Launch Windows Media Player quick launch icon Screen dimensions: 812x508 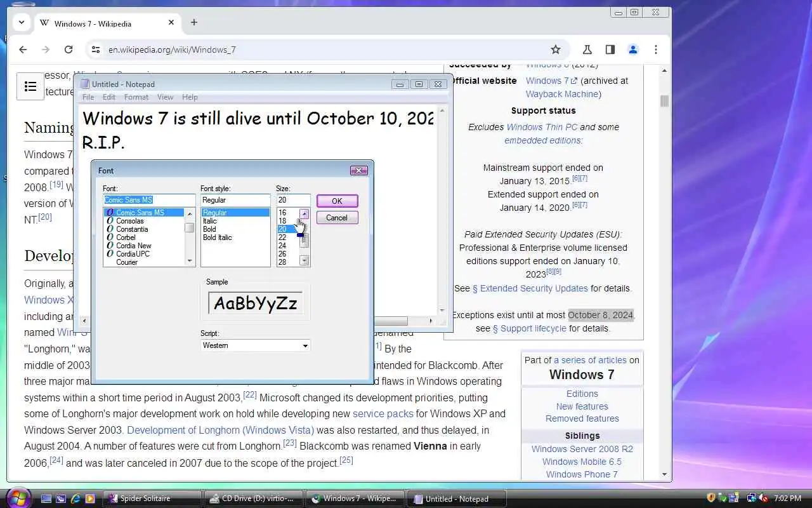click(90, 498)
